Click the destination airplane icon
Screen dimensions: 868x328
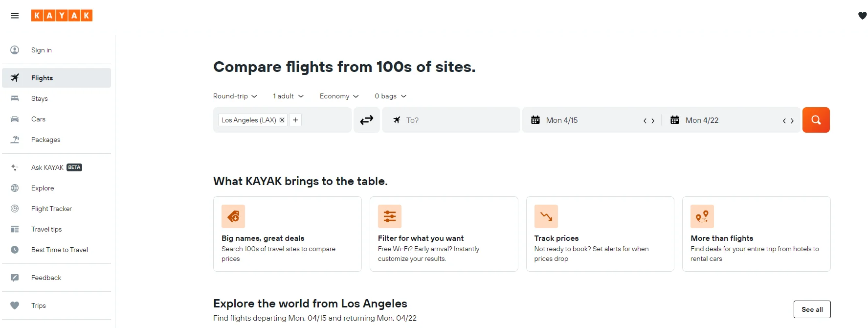(397, 120)
